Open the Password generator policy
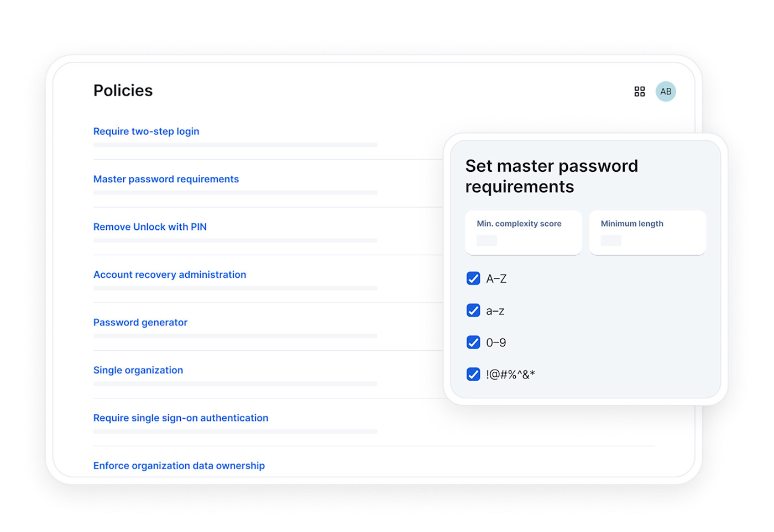774x532 pixels. (x=140, y=322)
